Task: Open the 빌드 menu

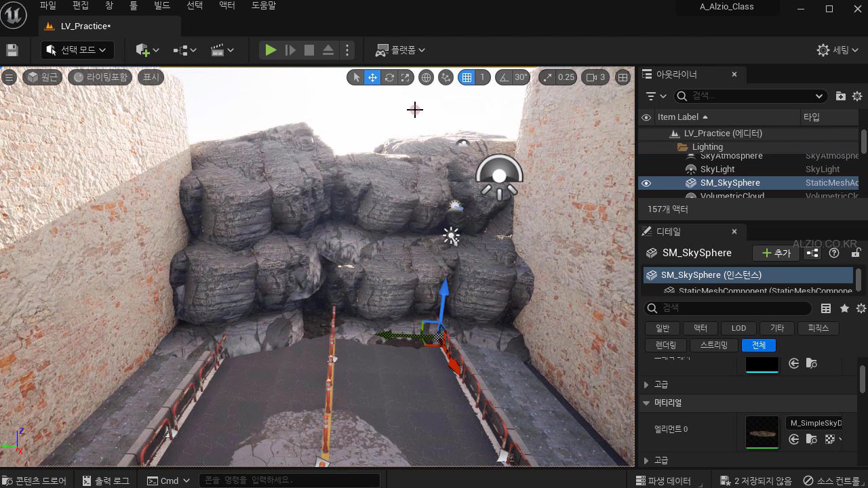Action: coord(162,5)
